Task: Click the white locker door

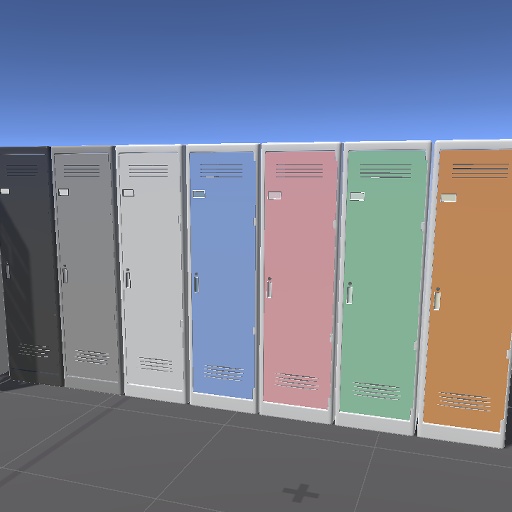Action: [x=152, y=271]
